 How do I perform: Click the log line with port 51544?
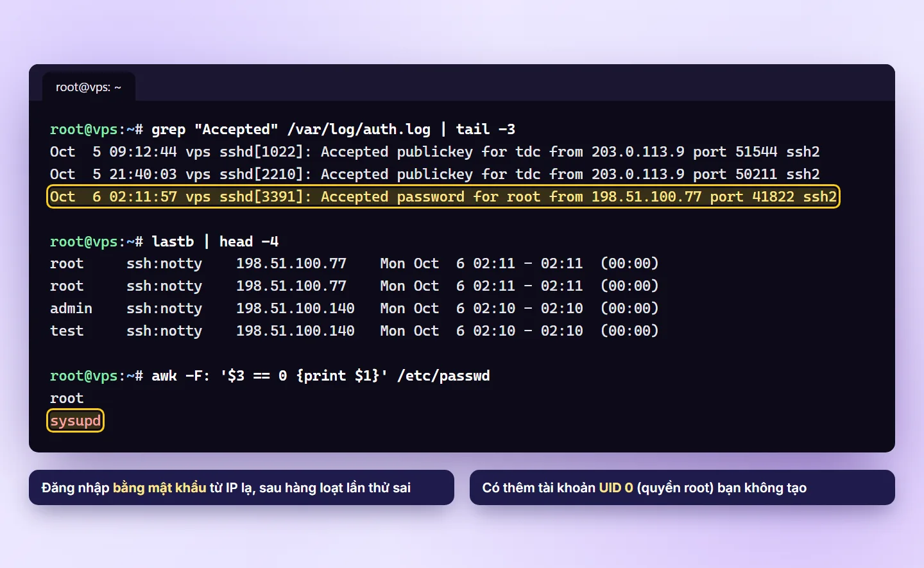[x=435, y=152]
